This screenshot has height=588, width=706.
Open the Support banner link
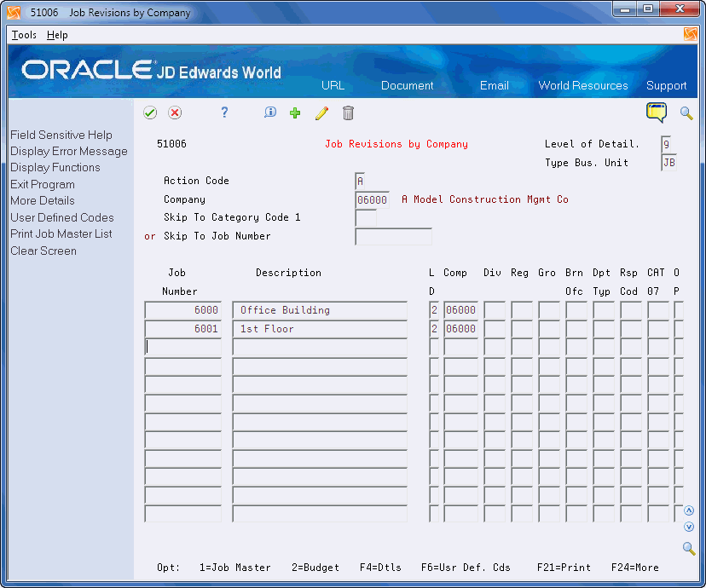pos(667,85)
